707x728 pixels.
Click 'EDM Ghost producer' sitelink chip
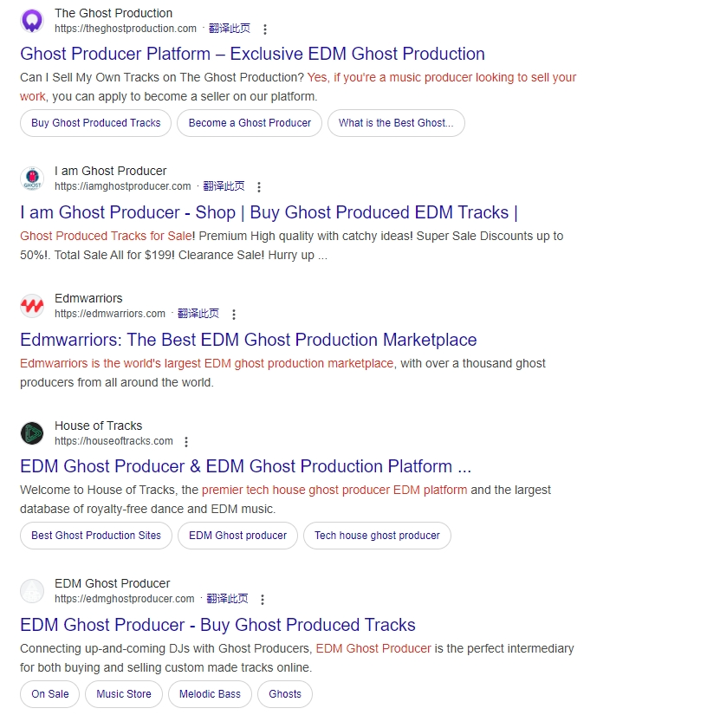237,536
